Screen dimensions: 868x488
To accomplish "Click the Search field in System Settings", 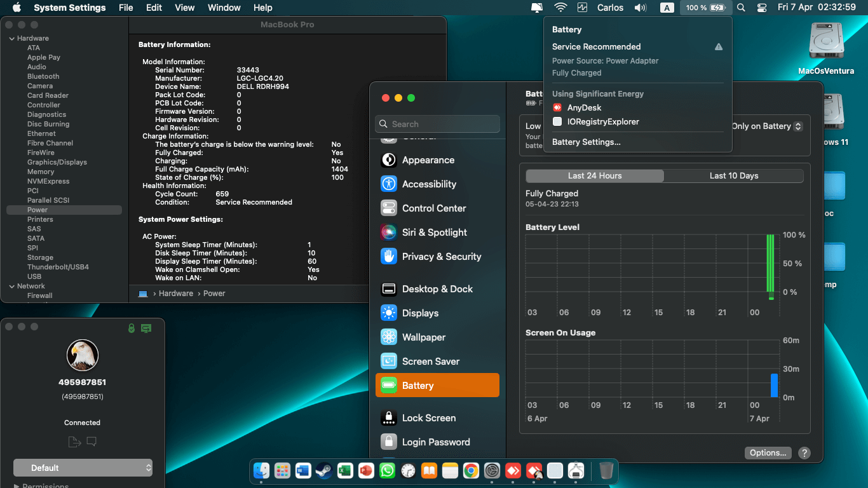I will click(438, 124).
